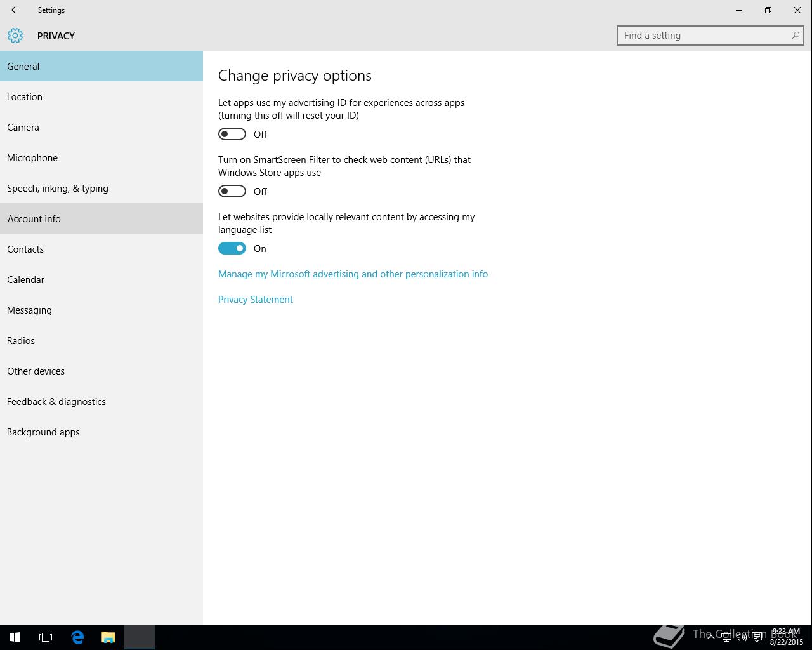Viewport: 812px width, 650px height.
Task: Open the Other devices section
Action: (101, 371)
